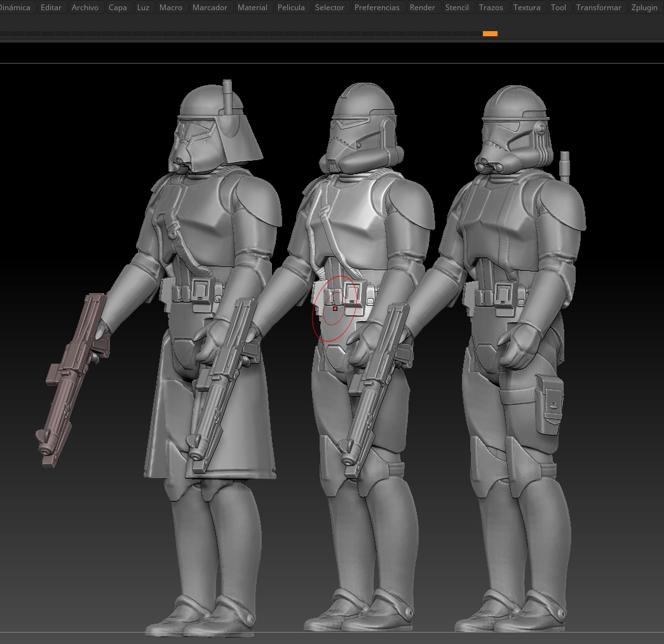664x644 pixels.
Task: Click the Capa menu
Action: tap(118, 8)
